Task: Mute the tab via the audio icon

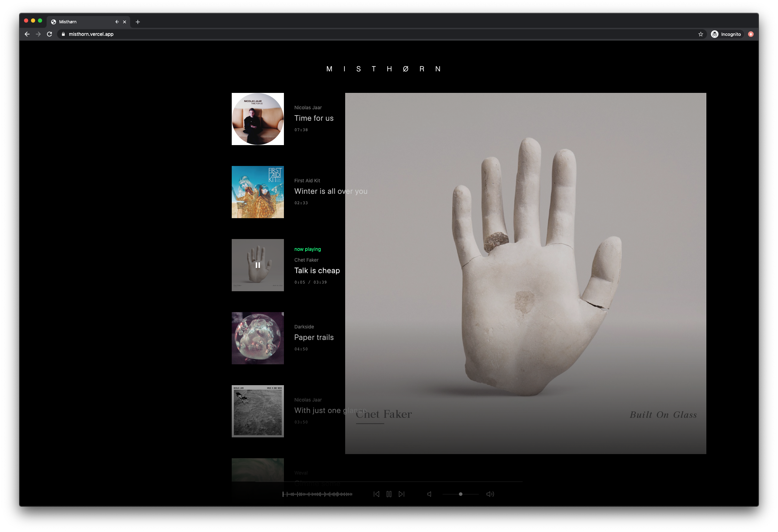Action: point(117,22)
